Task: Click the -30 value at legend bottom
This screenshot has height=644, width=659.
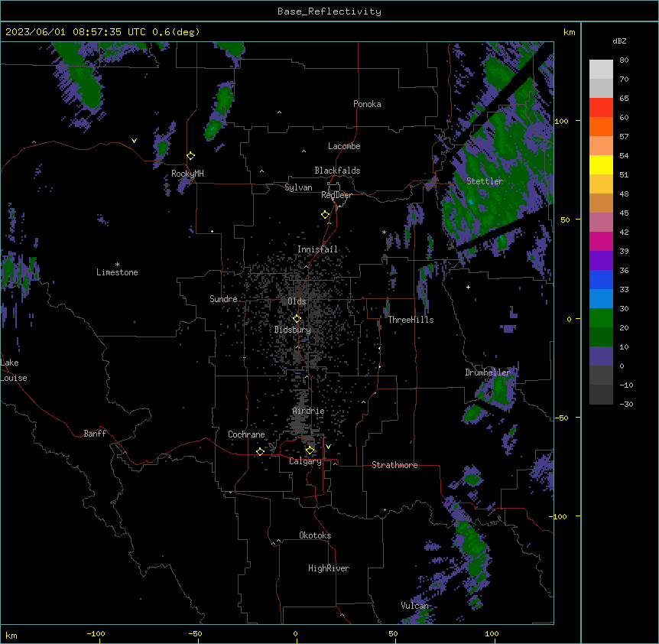Action: click(x=626, y=405)
